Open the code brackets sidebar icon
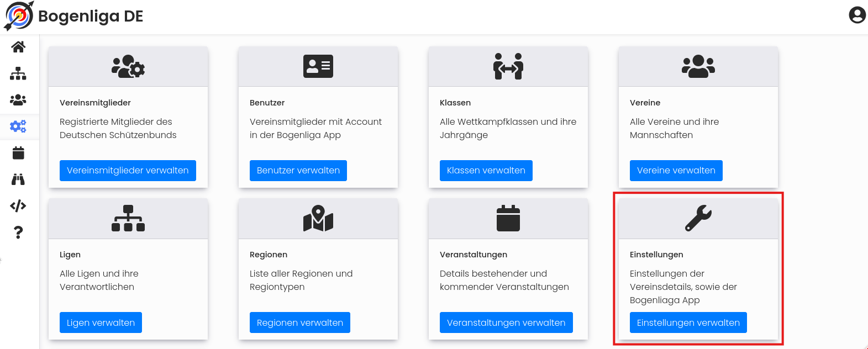Screen dimensions: 868x349 coord(18,206)
